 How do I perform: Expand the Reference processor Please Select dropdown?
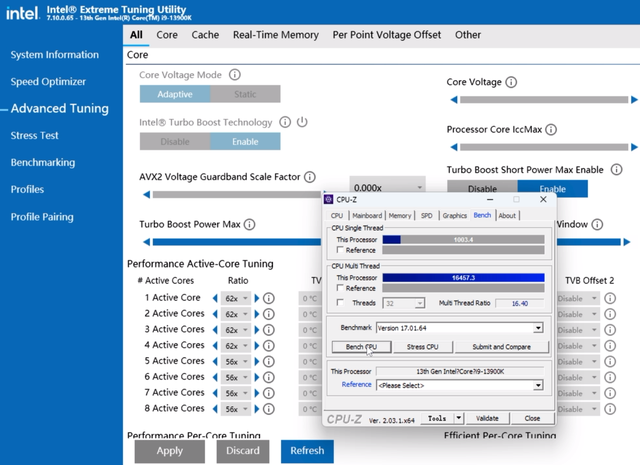point(537,384)
